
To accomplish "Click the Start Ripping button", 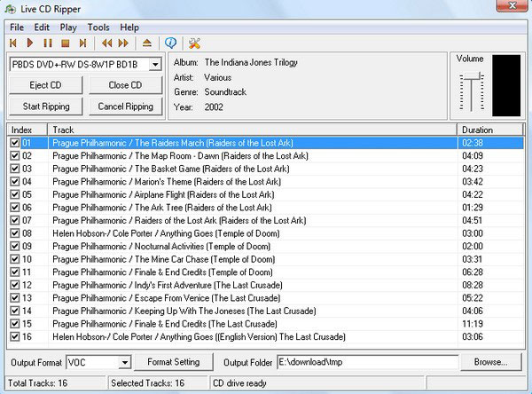I will [45, 106].
